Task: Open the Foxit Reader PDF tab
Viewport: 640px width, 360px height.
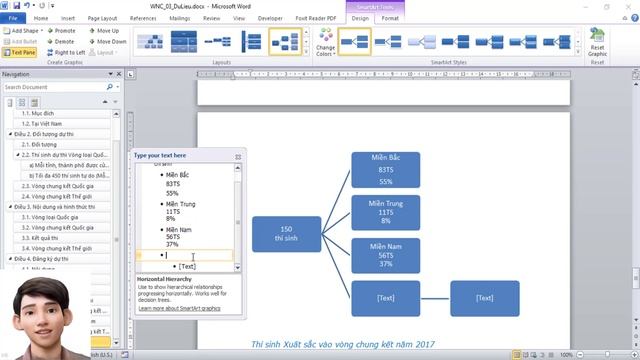Action: coord(316,18)
